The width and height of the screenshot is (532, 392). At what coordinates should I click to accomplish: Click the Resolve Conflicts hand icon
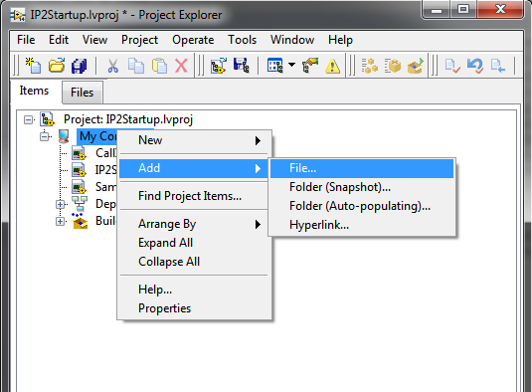pyautogui.click(x=310, y=66)
